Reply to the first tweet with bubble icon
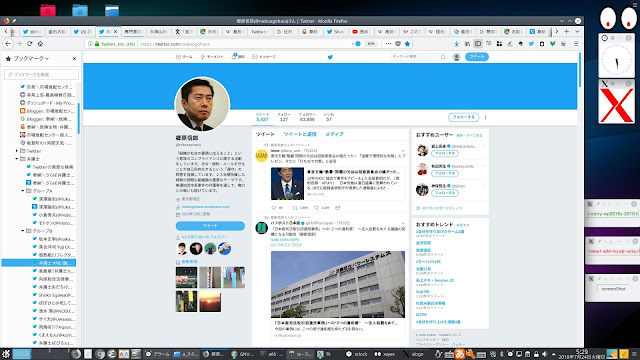Viewport: 640px width, 360px height. click(x=273, y=208)
